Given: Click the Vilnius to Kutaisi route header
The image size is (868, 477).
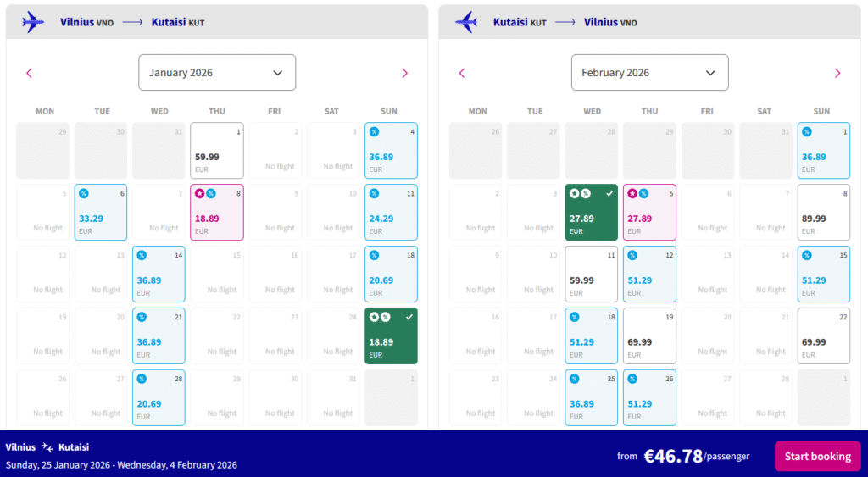Looking at the screenshot, I should (x=132, y=22).
